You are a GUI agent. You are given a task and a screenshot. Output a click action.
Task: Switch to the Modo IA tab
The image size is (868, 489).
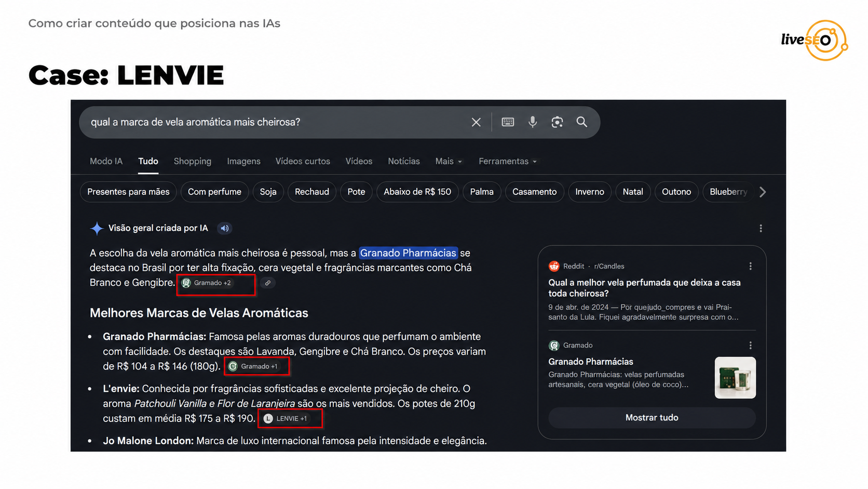pyautogui.click(x=106, y=161)
